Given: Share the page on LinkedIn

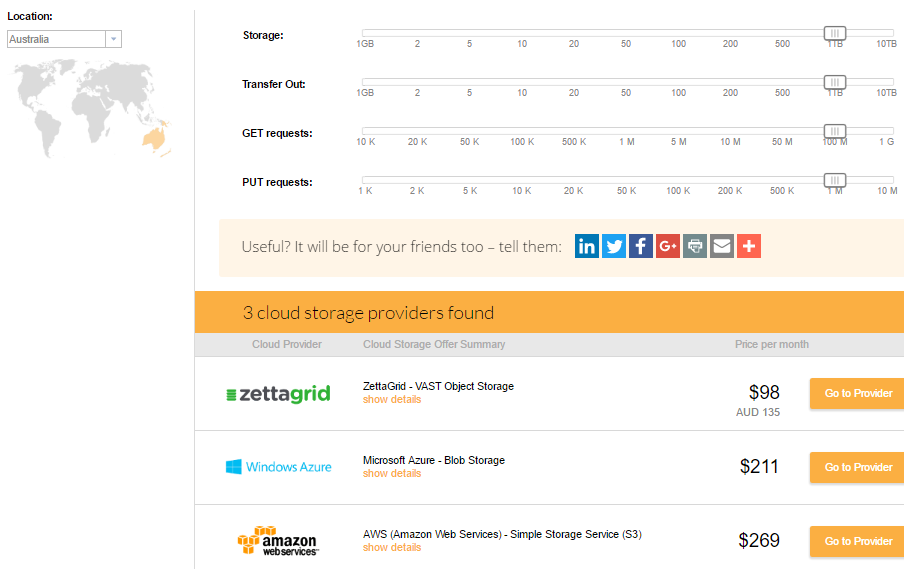Looking at the screenshot, I should [586, 246].
